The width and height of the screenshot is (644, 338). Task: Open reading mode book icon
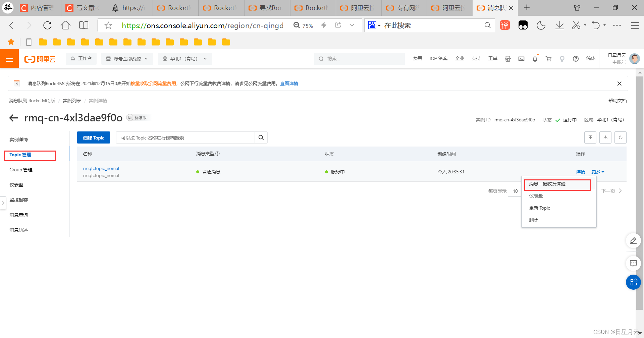pyautogui.click(x=84, y=25)
